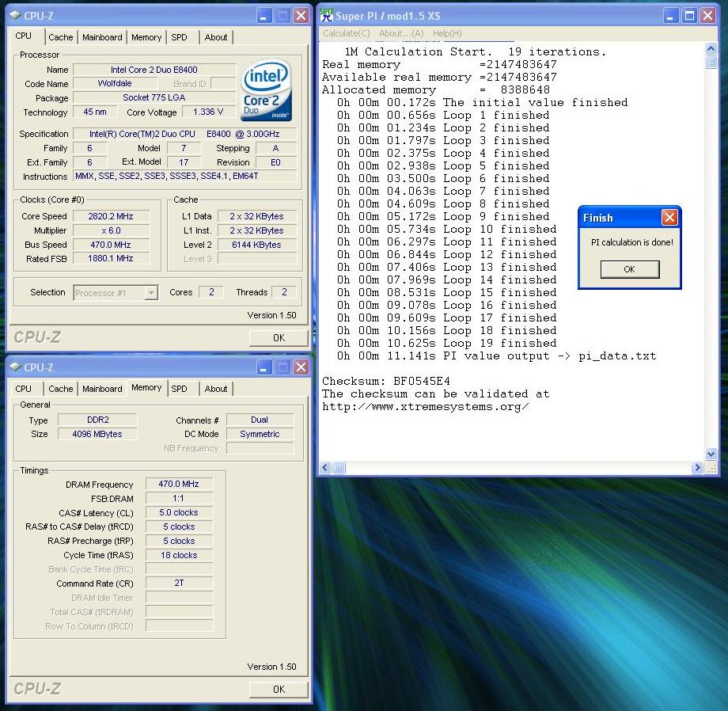This screenshot has height=711, width=728.
Task: Close the Super PI window
Action: point(708,16)
